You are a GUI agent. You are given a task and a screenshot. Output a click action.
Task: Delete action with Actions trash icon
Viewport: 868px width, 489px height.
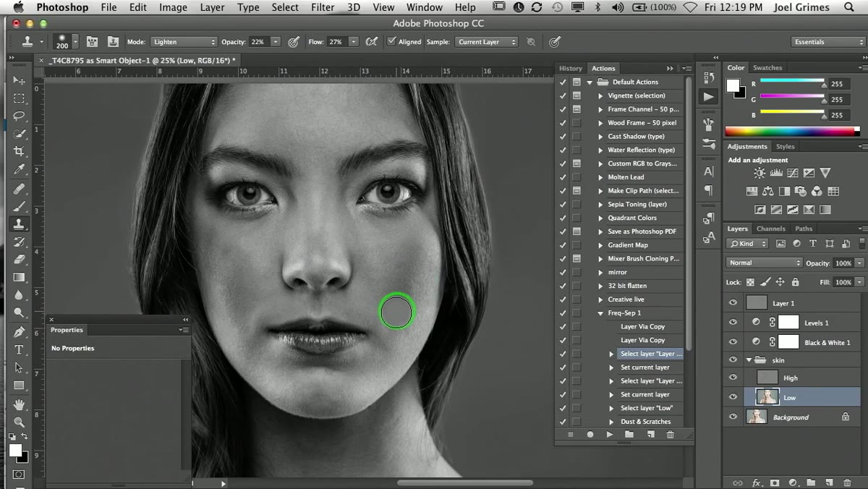(671, 435)
